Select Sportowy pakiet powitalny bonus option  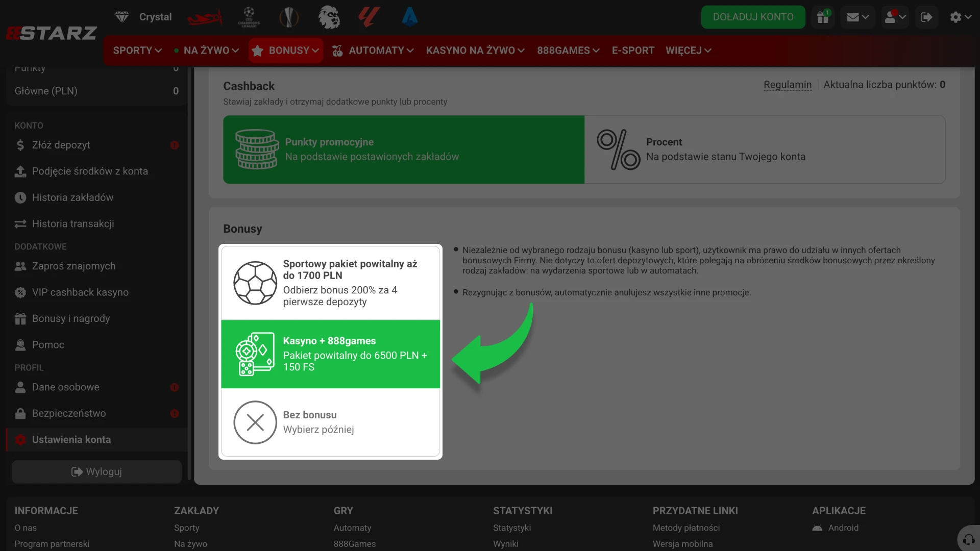pyautogui.click(x=330, y=283)
